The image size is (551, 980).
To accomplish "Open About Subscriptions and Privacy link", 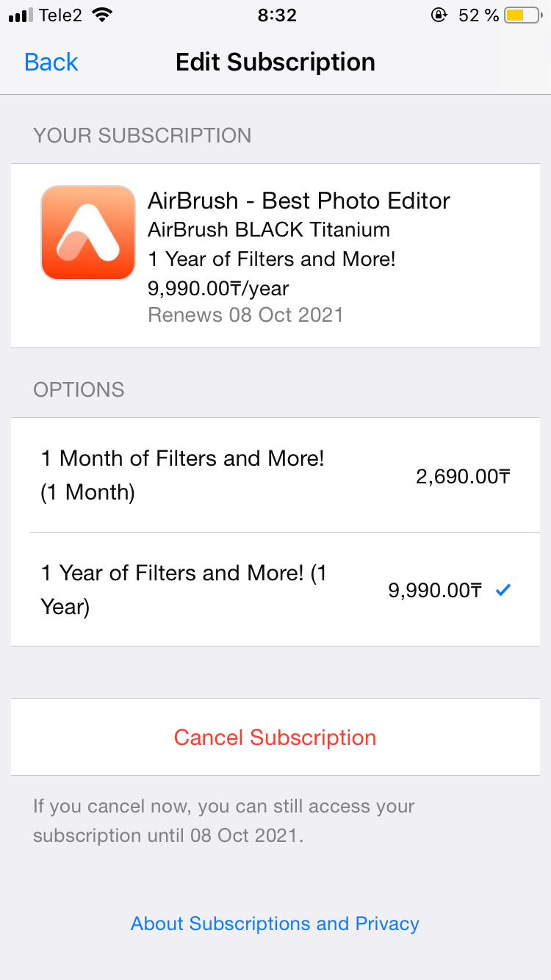I will [275, 923].
